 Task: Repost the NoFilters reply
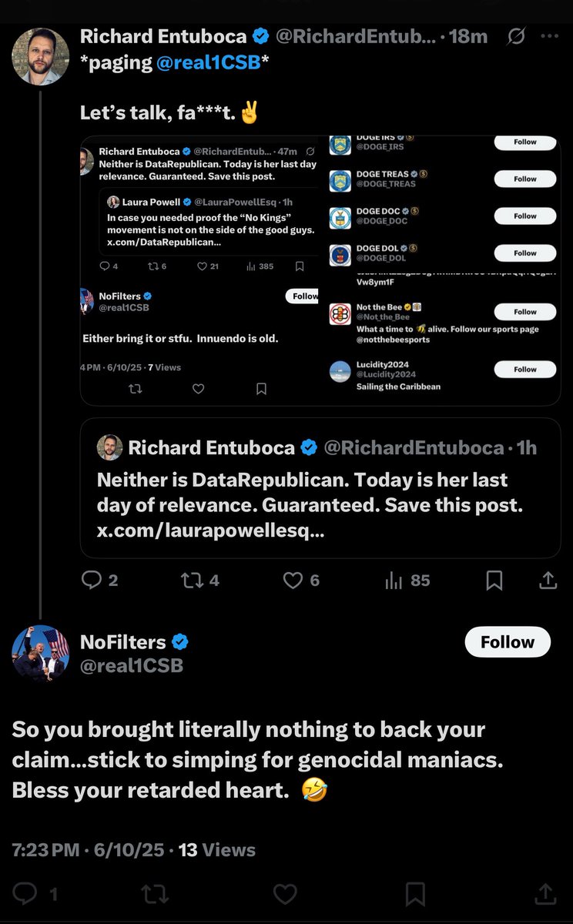click(154, 893)
